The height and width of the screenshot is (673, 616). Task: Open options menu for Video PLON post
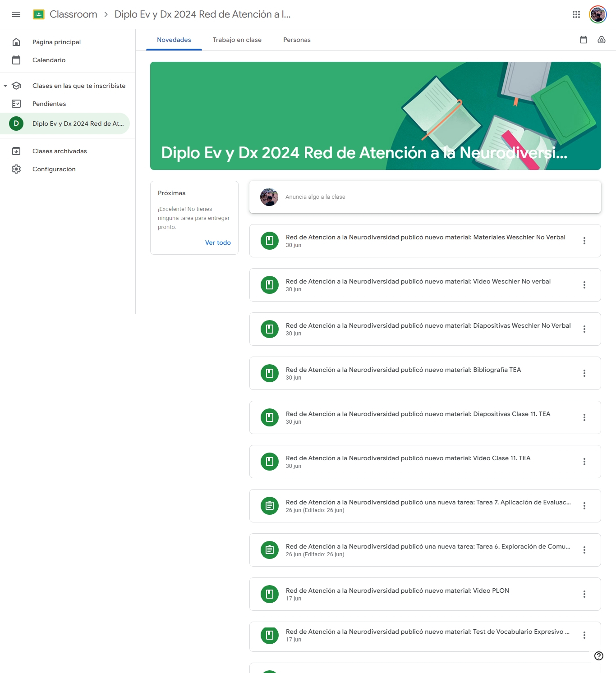point(584,594)
